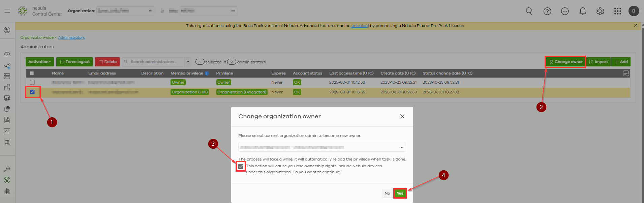644x203 pixels.
Task: Click the search magnifier icon in header
Action: pyautogui.click(x=529, y=11)
